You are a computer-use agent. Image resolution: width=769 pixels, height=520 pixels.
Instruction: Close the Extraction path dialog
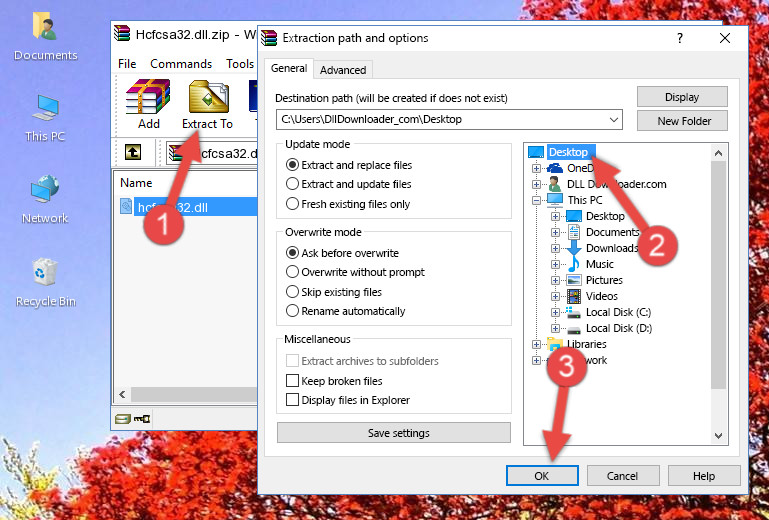tap(725, 38)
